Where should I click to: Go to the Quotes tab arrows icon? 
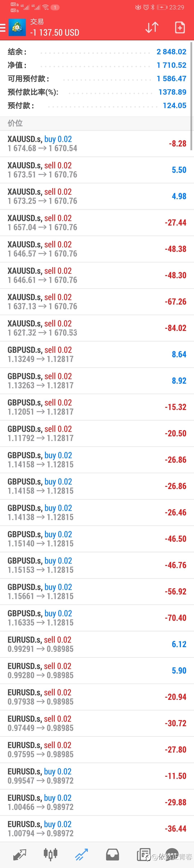click(19, 855)
